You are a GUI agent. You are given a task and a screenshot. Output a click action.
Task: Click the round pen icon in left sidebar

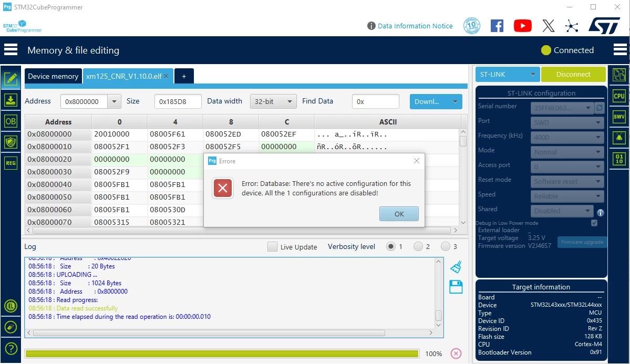pos(11,327)
